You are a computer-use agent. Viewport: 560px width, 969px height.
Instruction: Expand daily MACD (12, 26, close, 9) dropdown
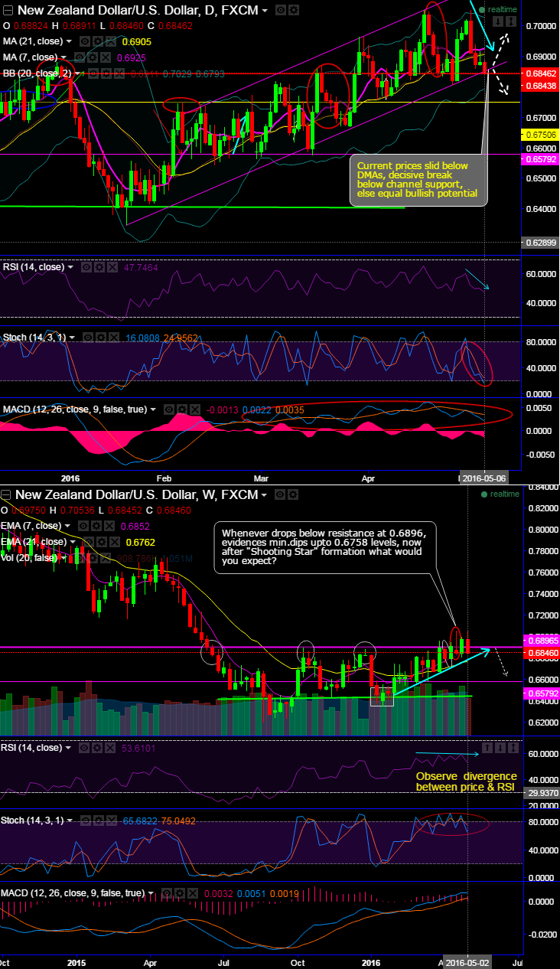click(153, 409)
